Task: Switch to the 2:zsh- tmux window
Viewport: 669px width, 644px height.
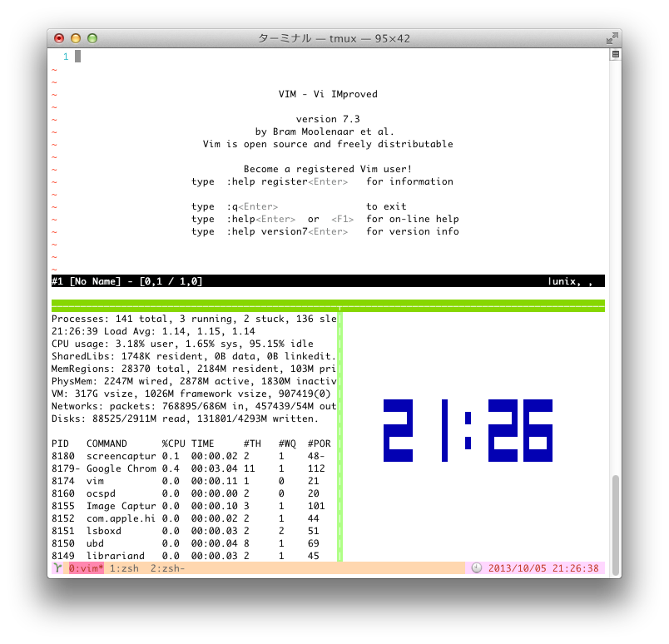Action: tap(168, 568)
